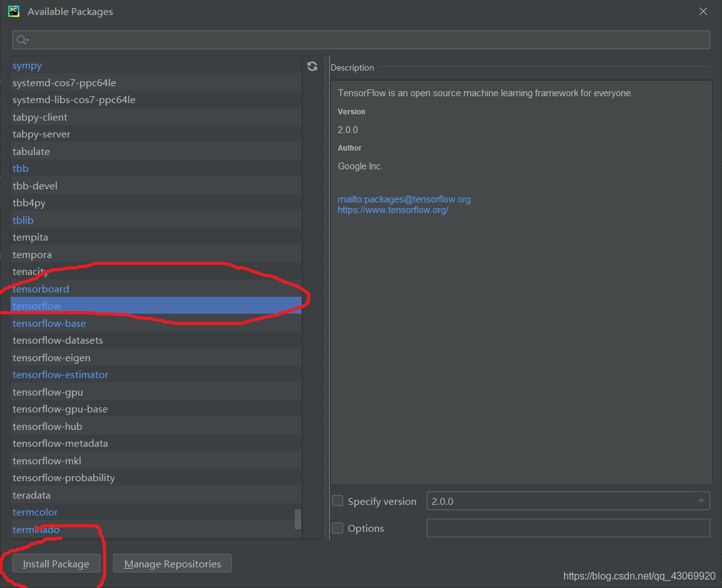Select the termcolor package
722x588 pixels.
[x=156, y=512]
